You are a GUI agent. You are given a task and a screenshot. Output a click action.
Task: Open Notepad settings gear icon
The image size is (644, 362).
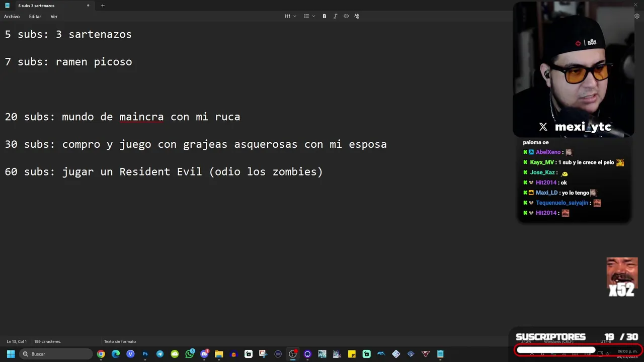point(637,16)
